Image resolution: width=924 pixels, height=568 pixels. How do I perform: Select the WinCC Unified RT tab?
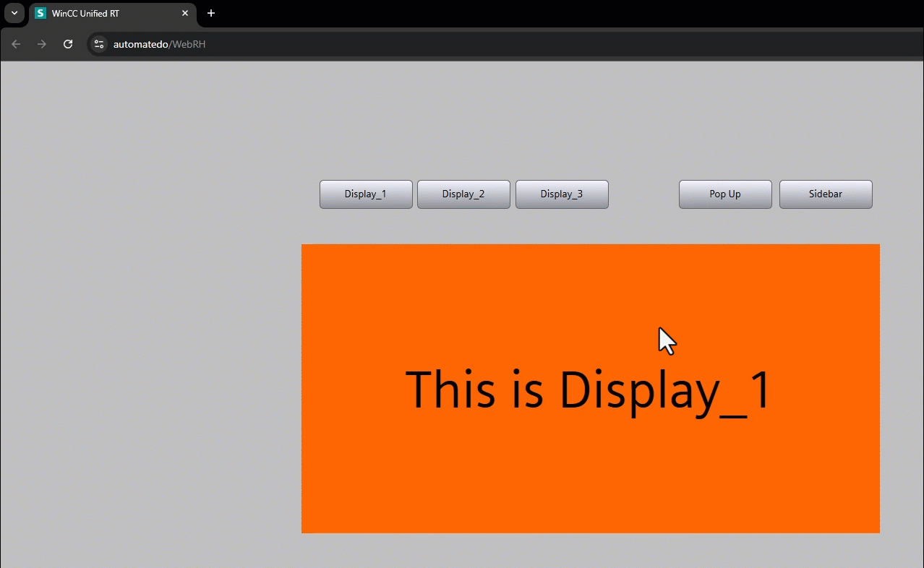point(113,13)
